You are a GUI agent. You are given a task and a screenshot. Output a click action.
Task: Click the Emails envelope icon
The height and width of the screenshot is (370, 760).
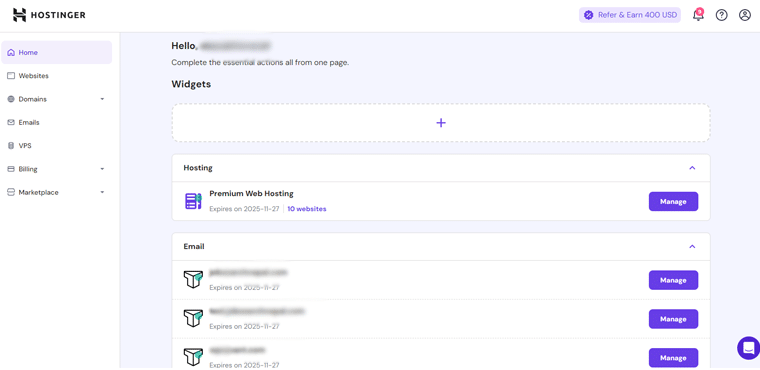pos(11,122)
